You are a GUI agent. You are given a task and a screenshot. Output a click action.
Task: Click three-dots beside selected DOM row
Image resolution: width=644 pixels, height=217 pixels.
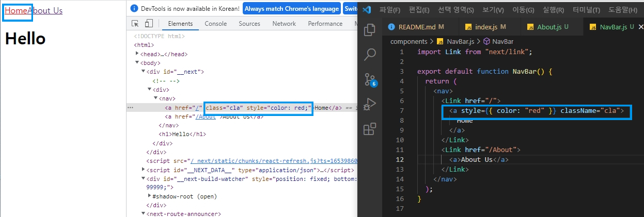[130, 108]
